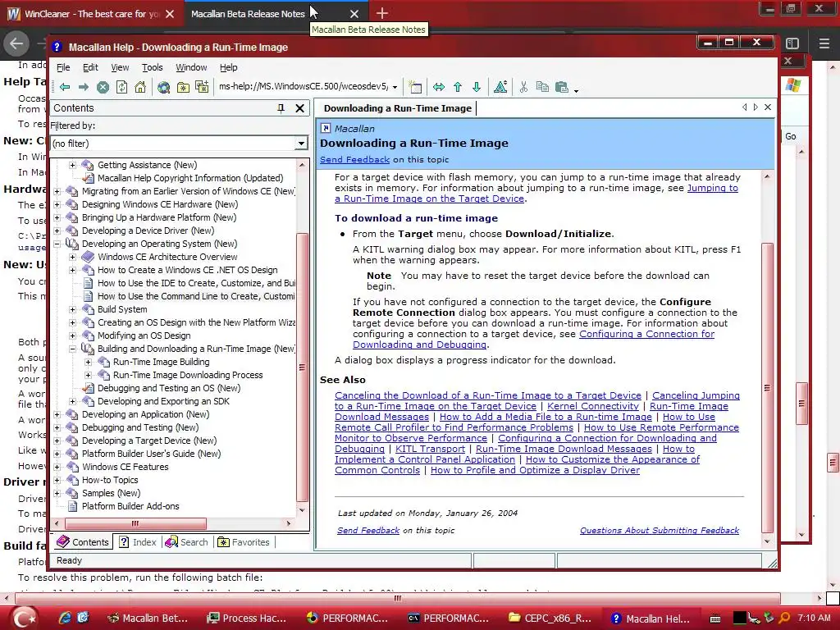Viewport: 840px width, 630px height.
Task: Switch to the Search tab
Action: coord(186,542)
